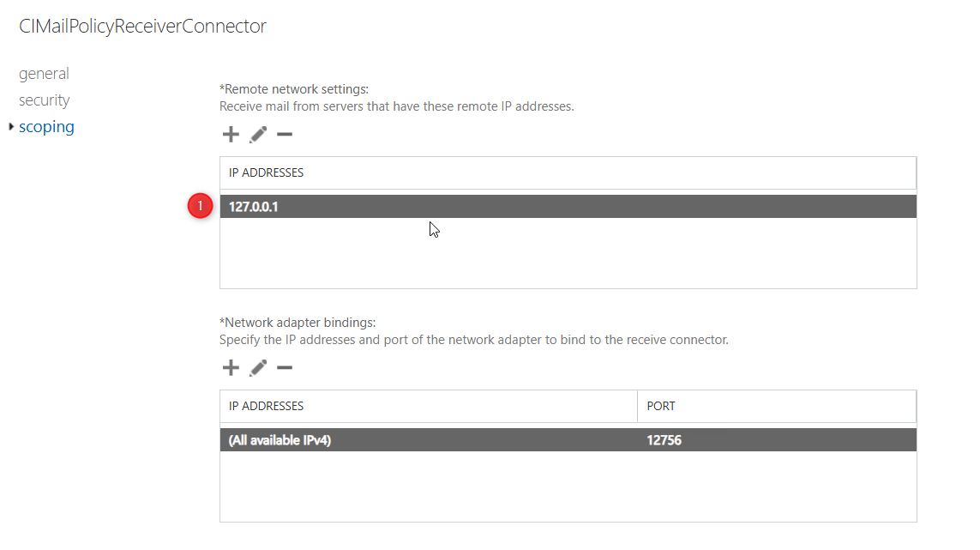Screen dimensions: 980x550
Task: Click the Remote network settings label
Action: [294, 89]
